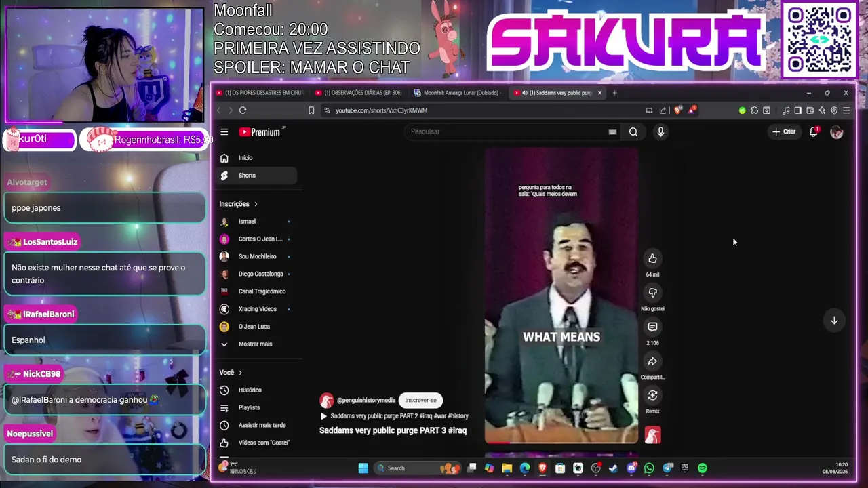The width and height of the screenshot is (868, 488).
Task: Open Sou Mochileiro channel
Action: (258, 257)
